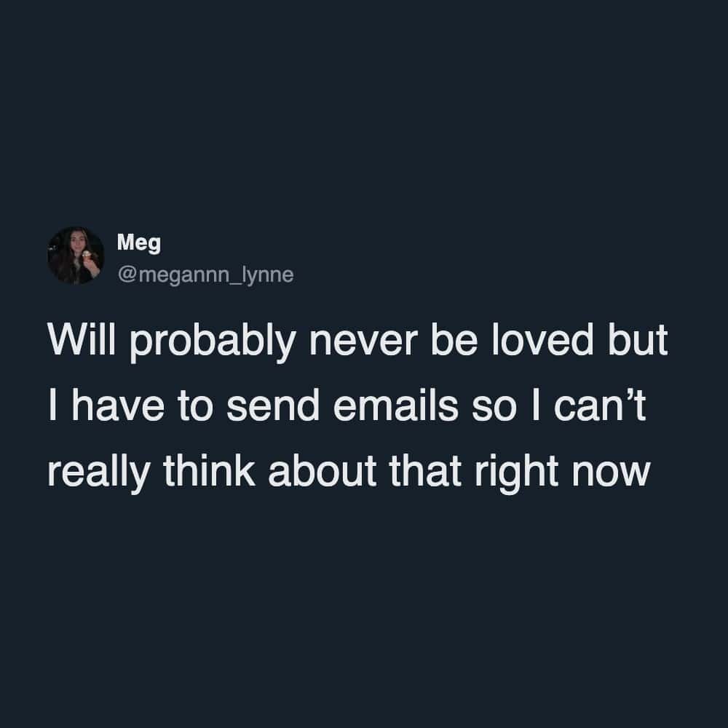Click the word 'but' ending the first line
Image resolution: width=728 pixels, height=728 pixels.
[638, 340]
